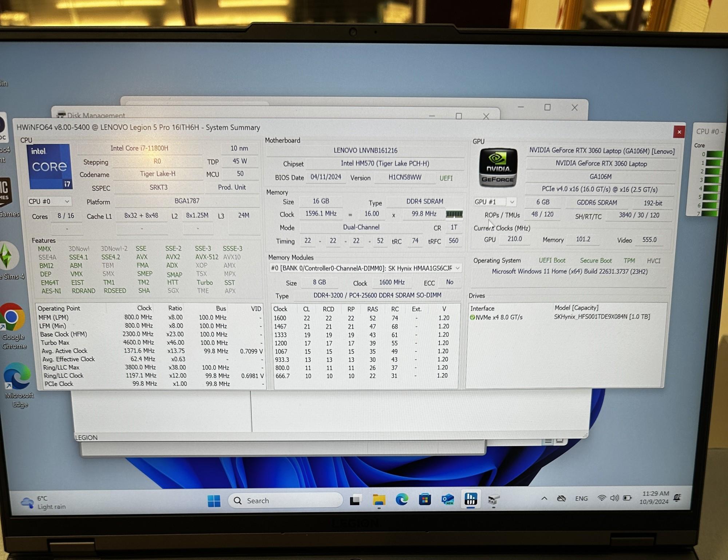Click 'LENOVO LNVNB161216' motherboard field
The width and height of the screenshot is (728, 560).
pyautogui.click(x=365, y=150)
